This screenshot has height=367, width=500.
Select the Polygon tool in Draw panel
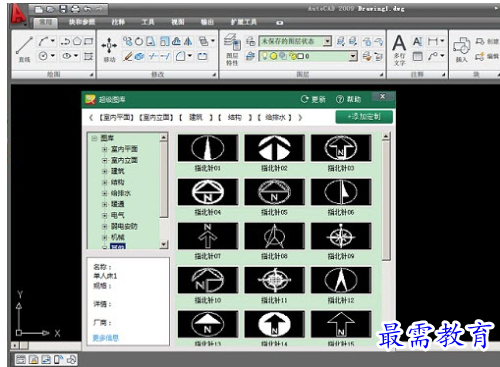[77, 41]
